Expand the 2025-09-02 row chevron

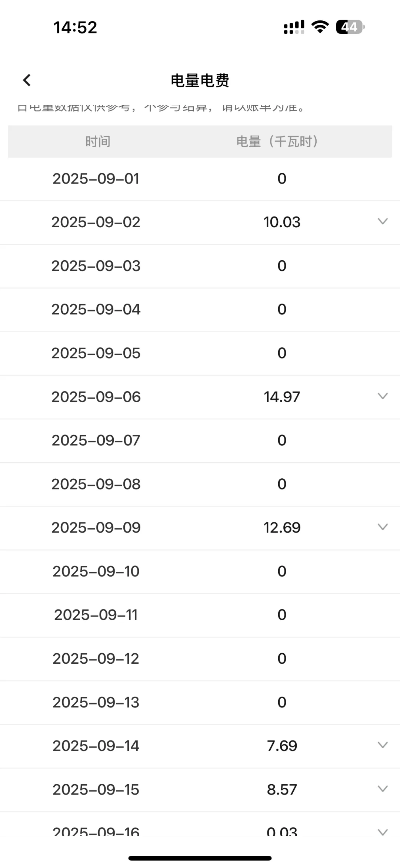[382, 222]
